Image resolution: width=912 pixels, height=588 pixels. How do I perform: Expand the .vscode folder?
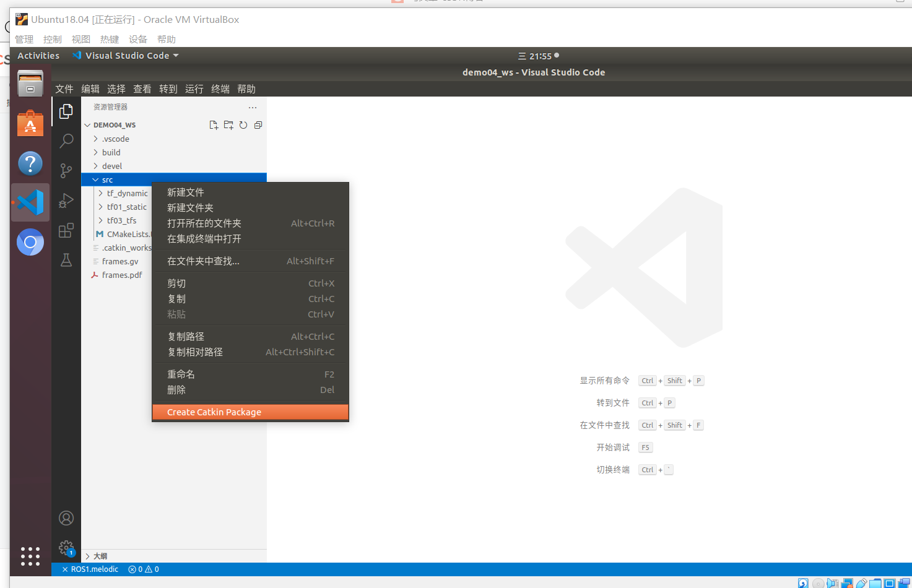coord(173,139)
